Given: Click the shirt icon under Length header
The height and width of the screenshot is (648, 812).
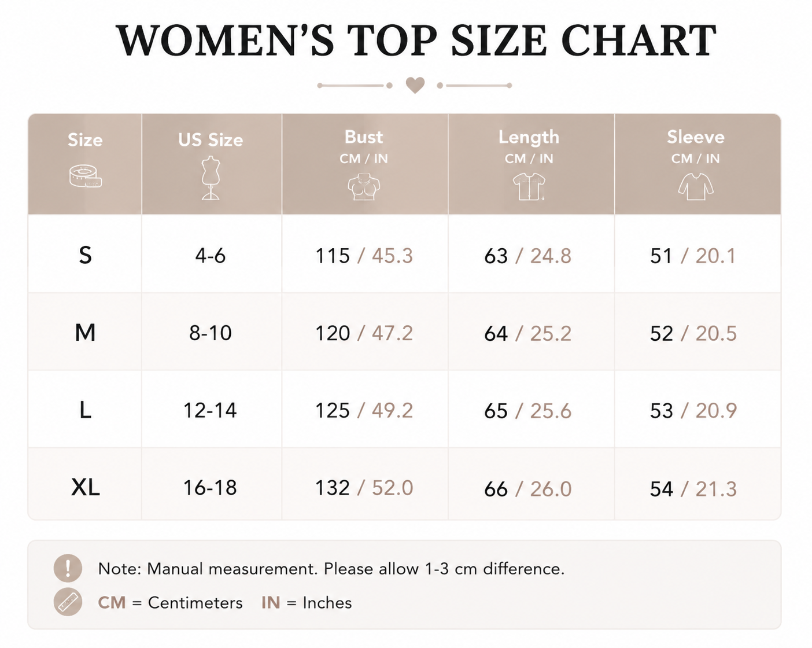Looking at the screenshot, I should coord(529,186).
